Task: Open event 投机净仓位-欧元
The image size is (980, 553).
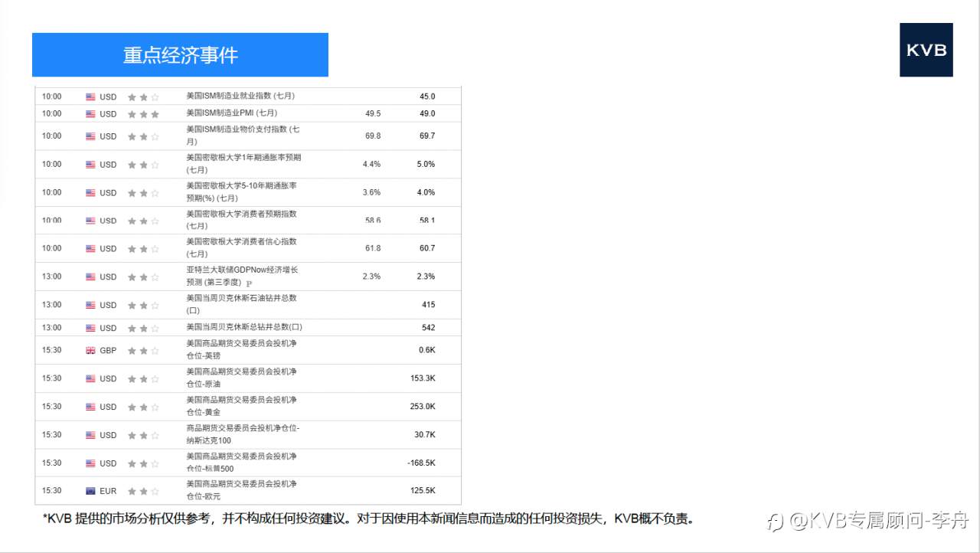Action: [241, 490]
